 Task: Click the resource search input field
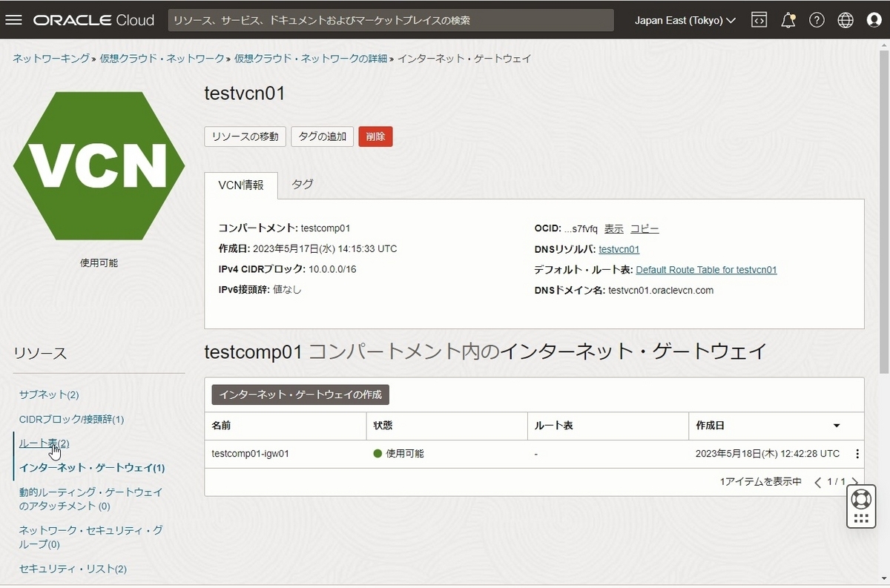(391, 20)
